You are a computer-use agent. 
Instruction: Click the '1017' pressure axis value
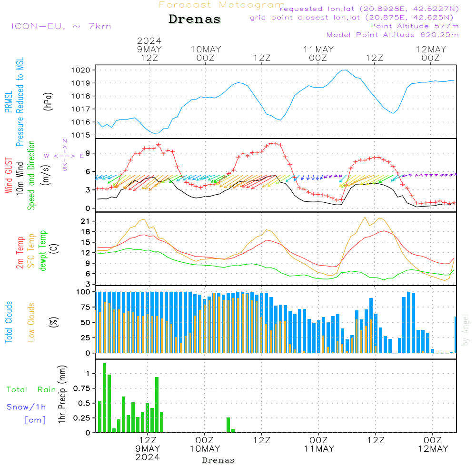[x=81, y=109]
